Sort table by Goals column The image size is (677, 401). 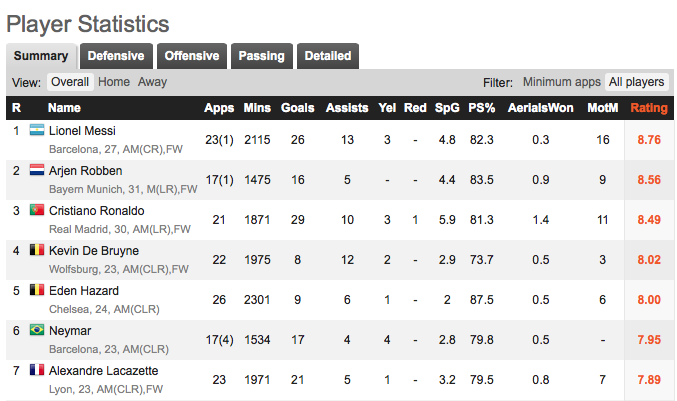[297, 108]
